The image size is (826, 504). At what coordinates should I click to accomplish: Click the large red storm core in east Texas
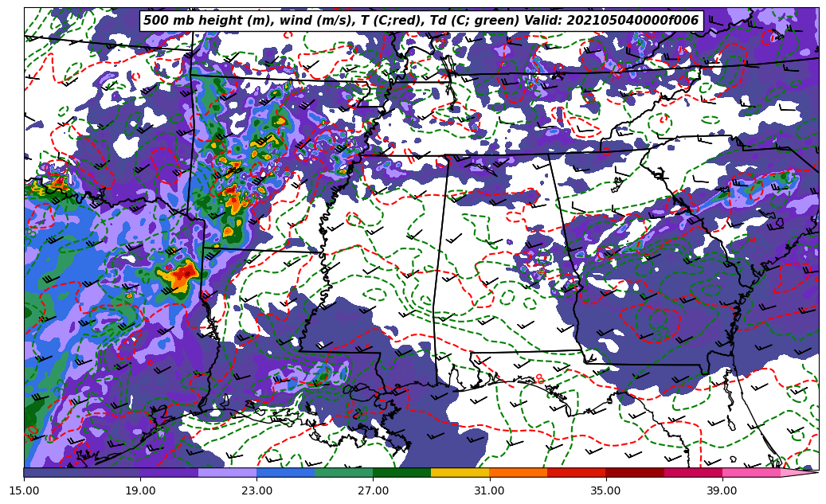[183, 272]
